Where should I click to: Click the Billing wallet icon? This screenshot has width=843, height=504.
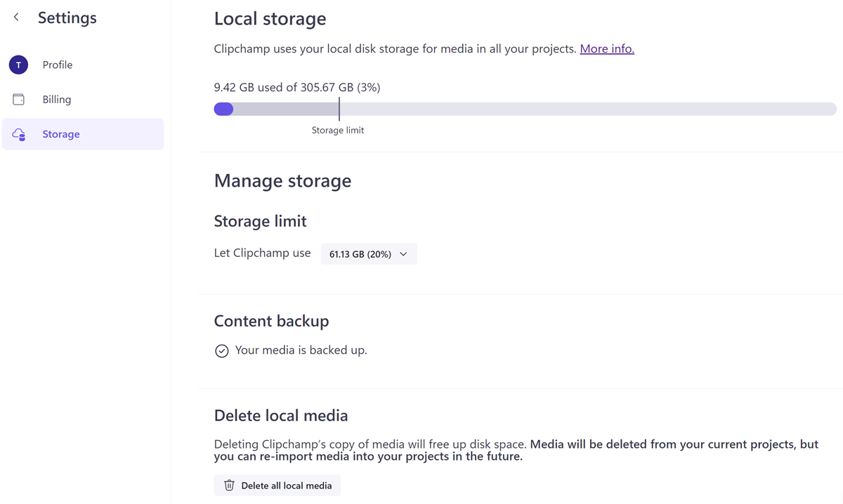[x=19, y=100]
